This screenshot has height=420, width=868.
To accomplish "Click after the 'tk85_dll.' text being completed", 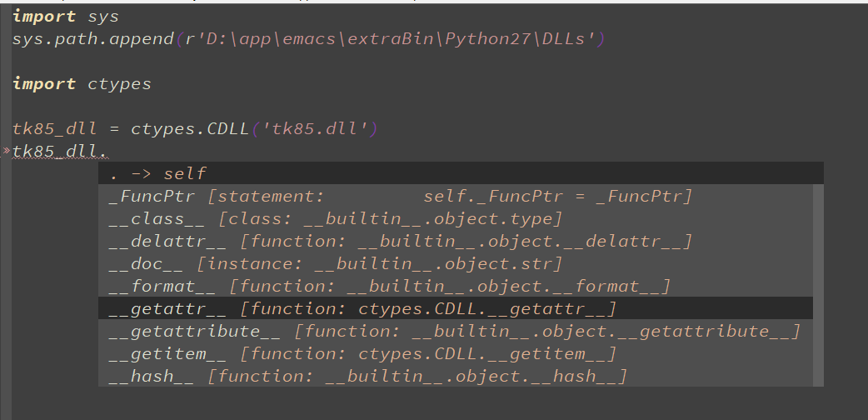I will pyautogui.click(x=107, y=152).
